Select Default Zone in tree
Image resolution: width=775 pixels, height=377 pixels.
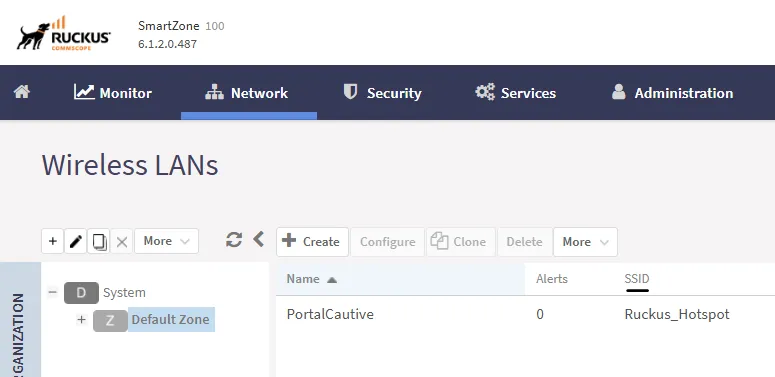click(x=171, y=320)
